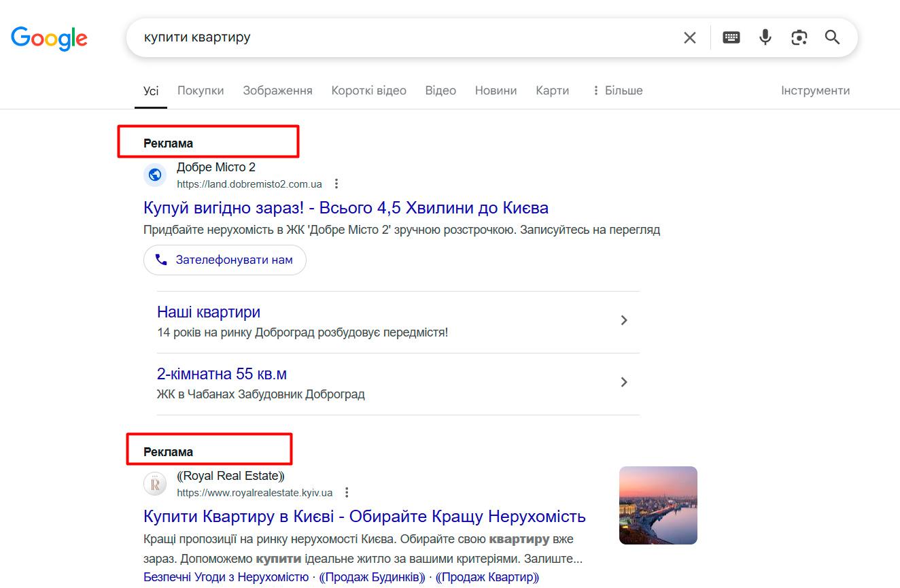This screenshot has width=900, height=588.
Task: Click the Зателефонувати нам button
Action: (225, 260)
